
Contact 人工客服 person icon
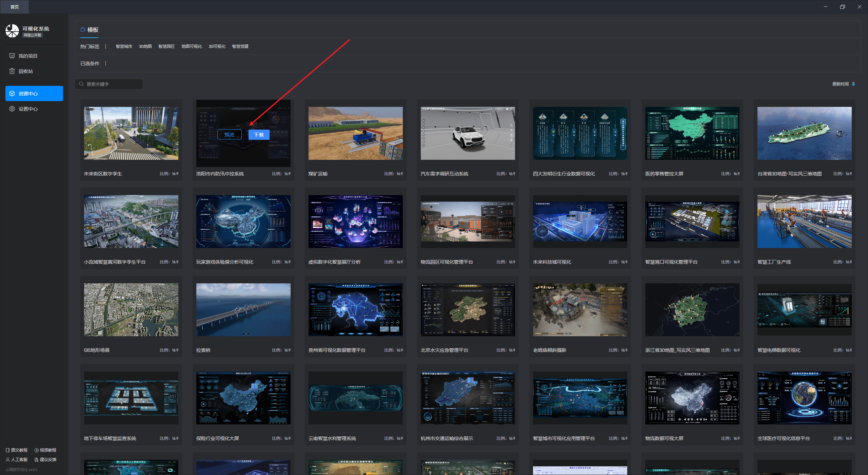tap(8, 460)
